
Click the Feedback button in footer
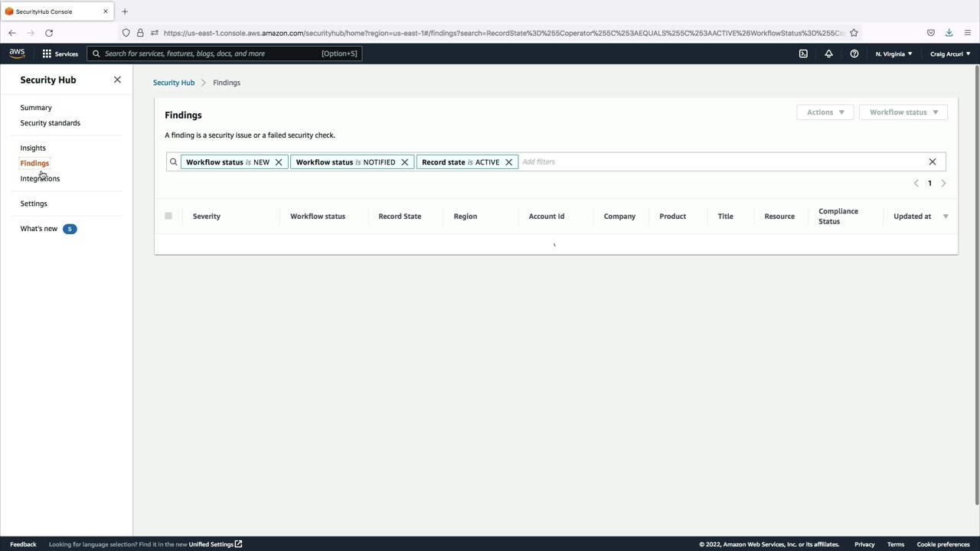(x=23, y=545)
